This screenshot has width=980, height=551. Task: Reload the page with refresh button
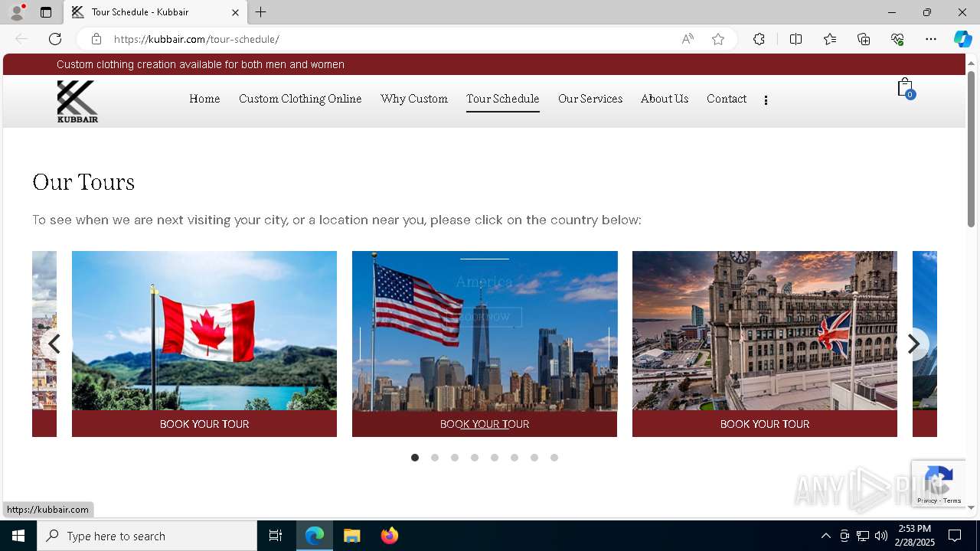[55, 39]
